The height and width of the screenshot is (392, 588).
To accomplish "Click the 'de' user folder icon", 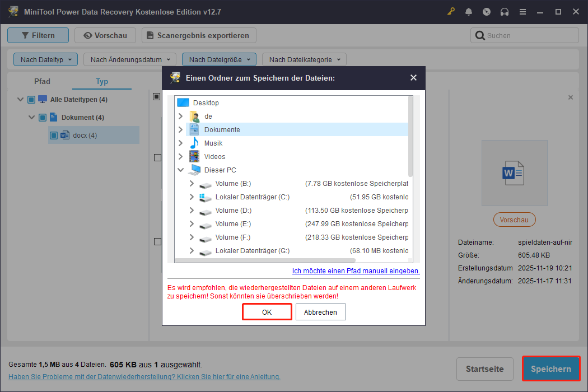I will point(194,116).
